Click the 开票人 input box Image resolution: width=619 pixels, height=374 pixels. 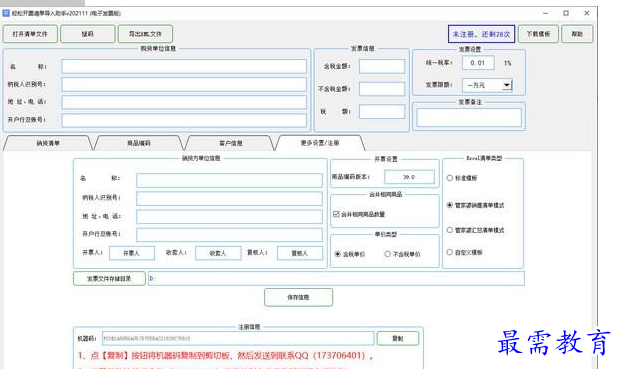pyautogui.click(x=131, y=253)
